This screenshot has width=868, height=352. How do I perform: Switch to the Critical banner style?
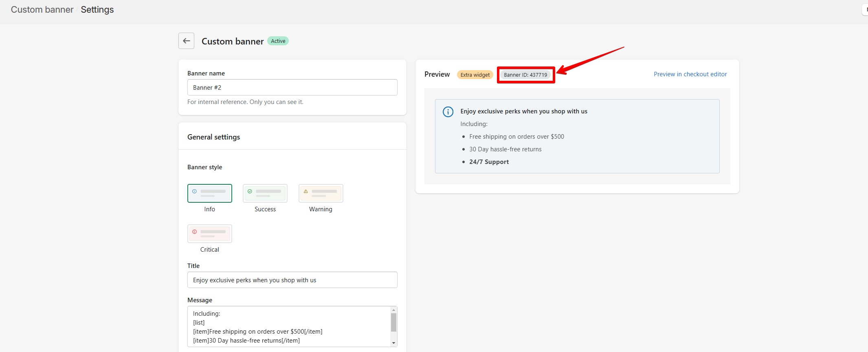point(209,234)
